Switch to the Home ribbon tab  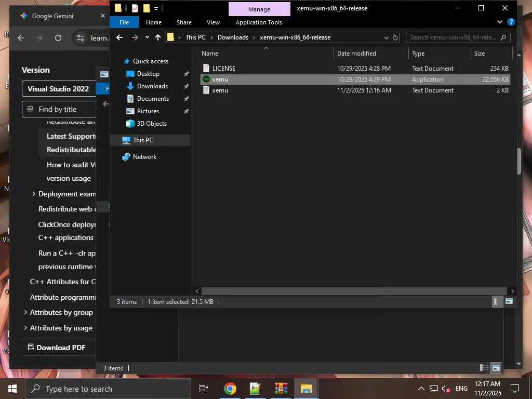point(154,22)
